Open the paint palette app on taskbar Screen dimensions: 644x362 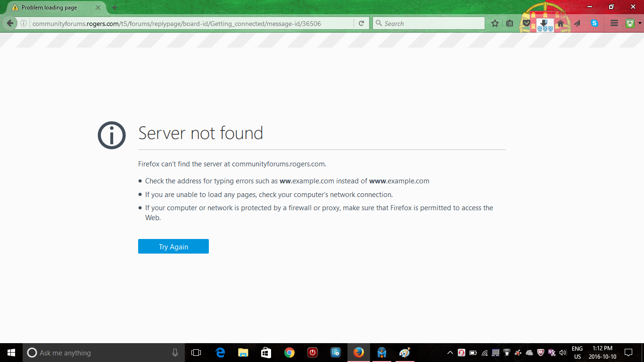pyautogui.click(x=405, y=353)
